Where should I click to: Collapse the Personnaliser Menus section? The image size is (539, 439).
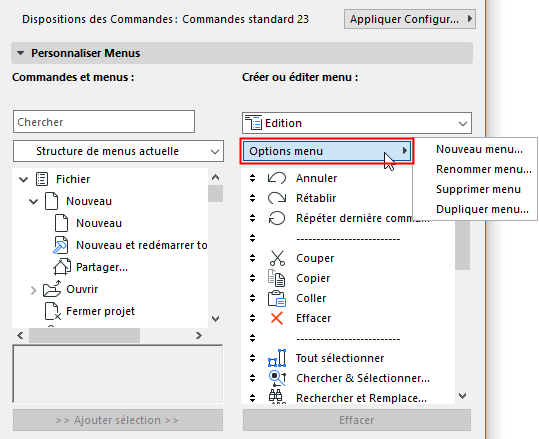click(x=21, y=53)
